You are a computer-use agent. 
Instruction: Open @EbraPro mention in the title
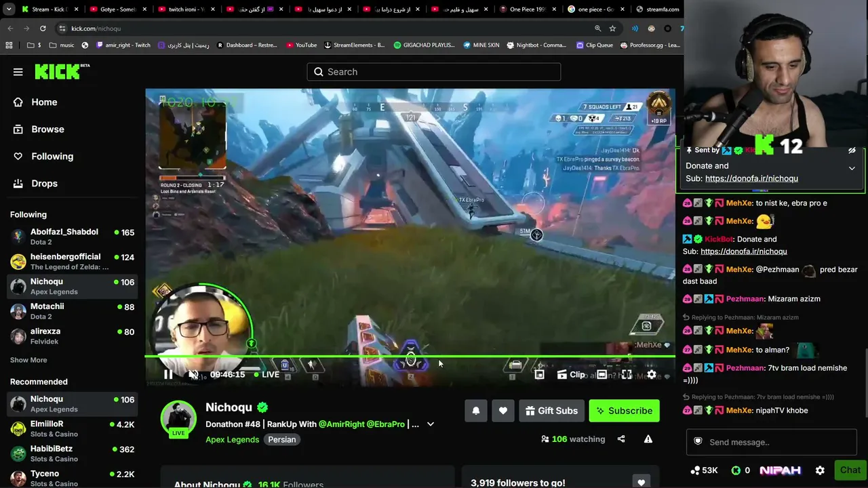click(386, 424)
